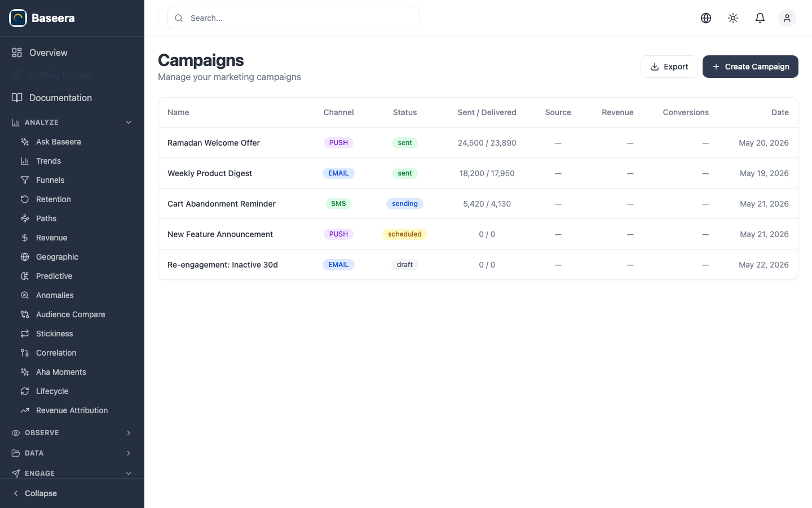The width and height of the screenshot is (812, 508).
Task: Click the Anomalies icon
Action: [x=25, y=295]
